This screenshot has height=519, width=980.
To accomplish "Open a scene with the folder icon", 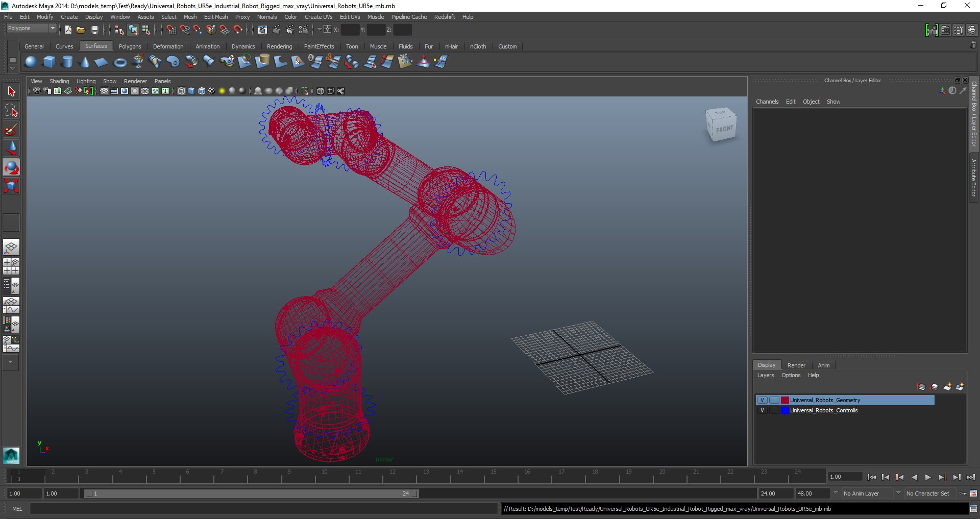I will coord(81,30).
